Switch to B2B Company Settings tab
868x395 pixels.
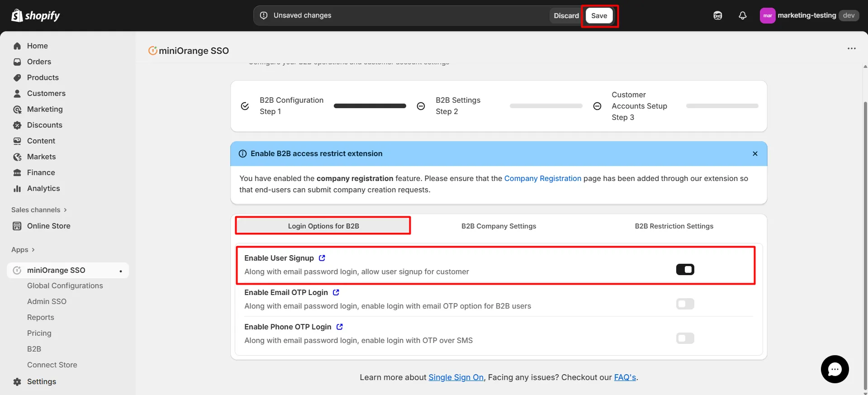498,226
